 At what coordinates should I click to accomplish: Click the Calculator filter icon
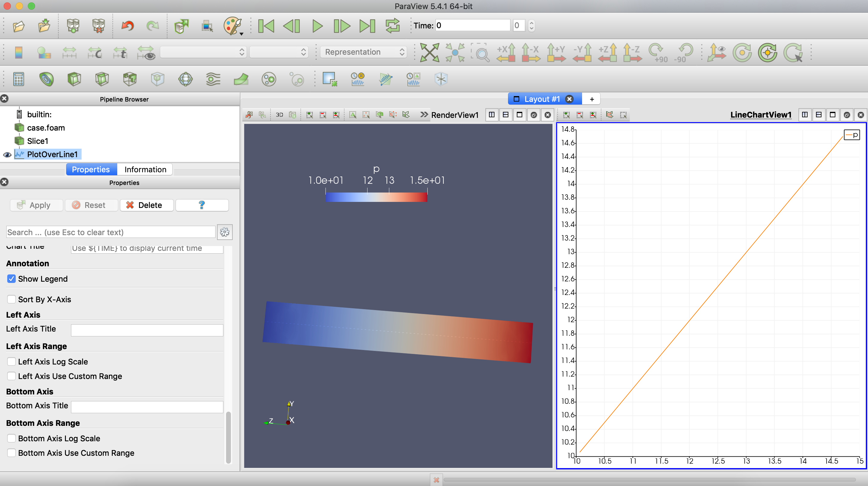tap(18, 79)
